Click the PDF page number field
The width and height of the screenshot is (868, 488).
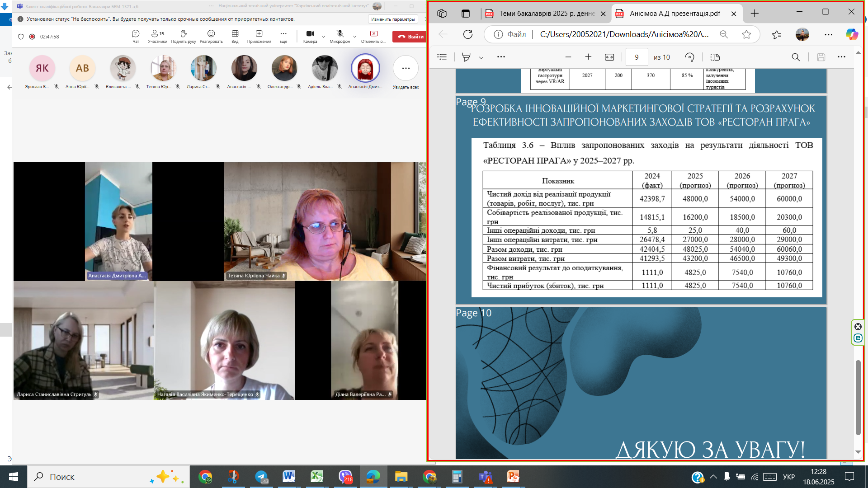click(x=637, y=57)
